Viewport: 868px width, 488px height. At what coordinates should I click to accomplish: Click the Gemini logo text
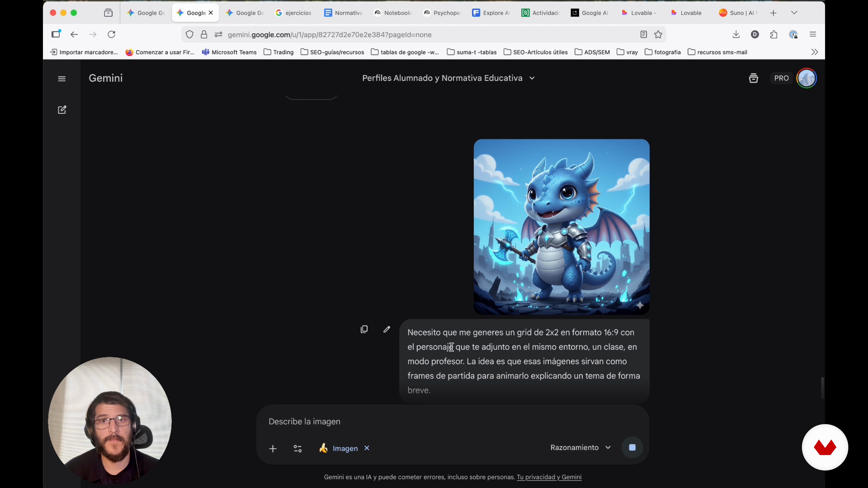tap(106, 78)
